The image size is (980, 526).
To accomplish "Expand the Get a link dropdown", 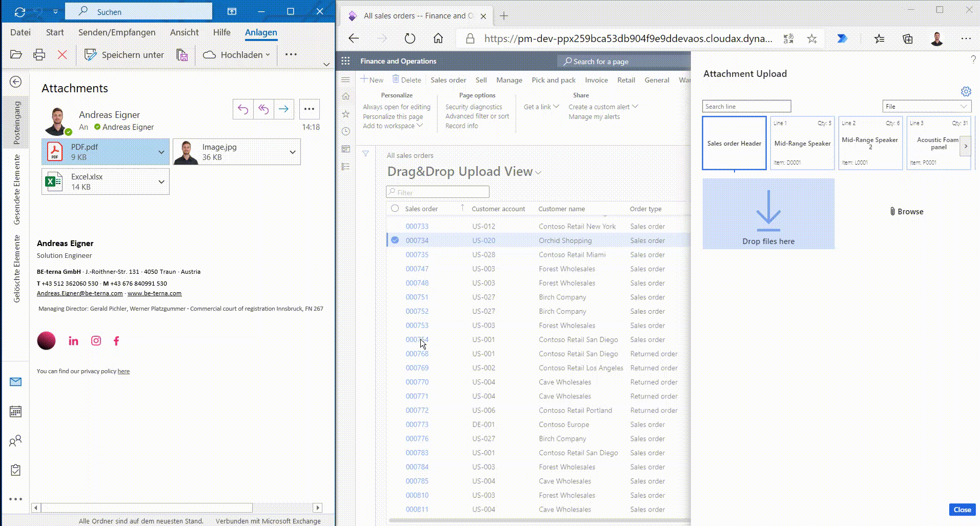I will click(x=541, y=107).
